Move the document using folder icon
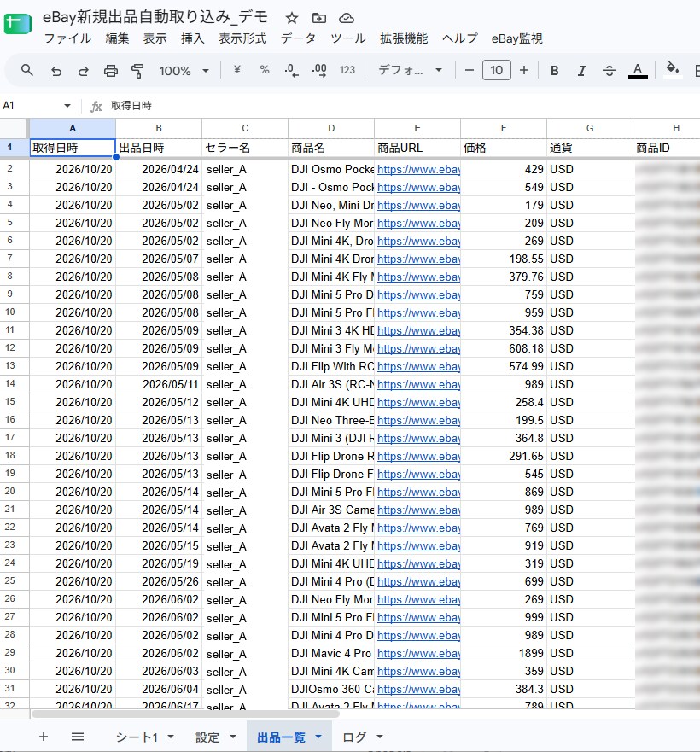 point(319,18)
